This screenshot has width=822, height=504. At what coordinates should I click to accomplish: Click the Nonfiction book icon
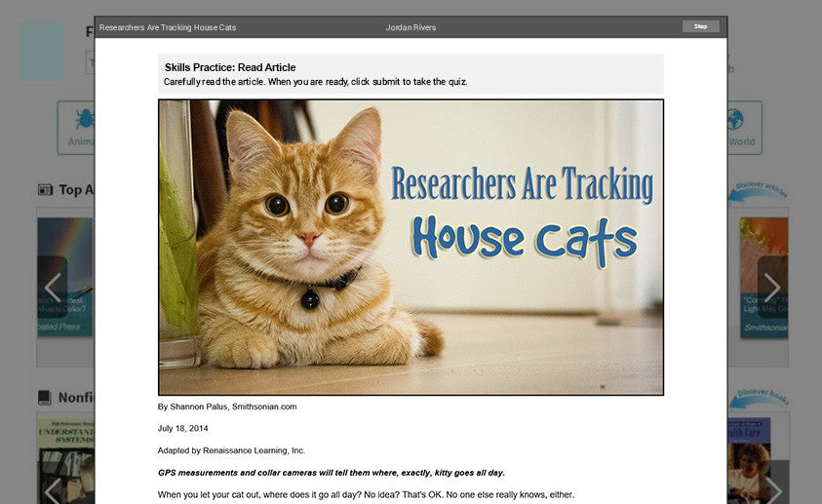pyautogui.click(x=45, y=398)
